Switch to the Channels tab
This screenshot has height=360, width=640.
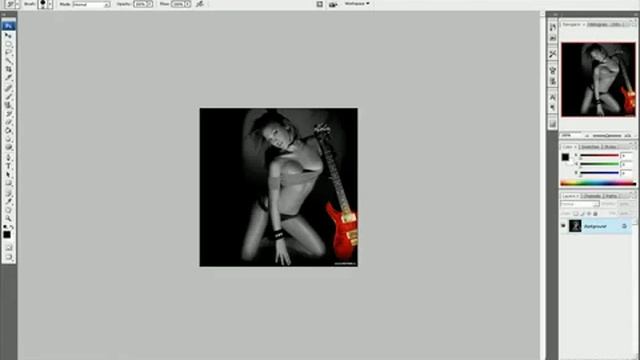592,196
